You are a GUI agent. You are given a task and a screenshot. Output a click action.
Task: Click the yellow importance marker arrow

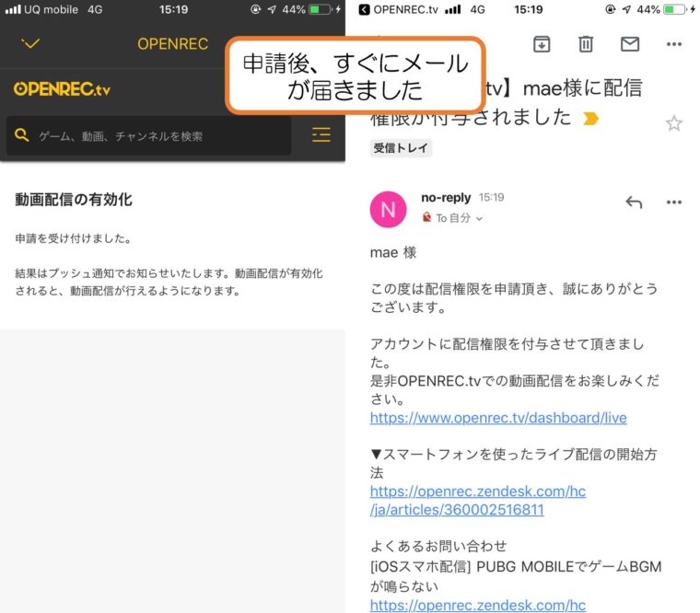click(x=590, y=119)
